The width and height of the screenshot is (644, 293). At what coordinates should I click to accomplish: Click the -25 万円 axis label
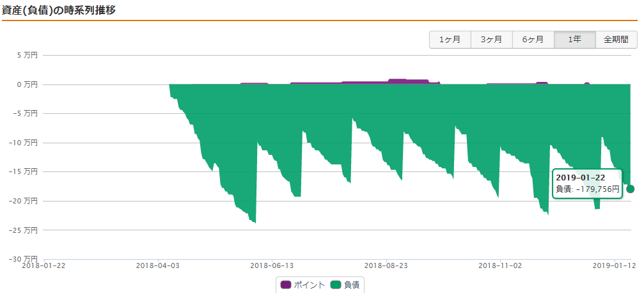[x=24, y=230]
